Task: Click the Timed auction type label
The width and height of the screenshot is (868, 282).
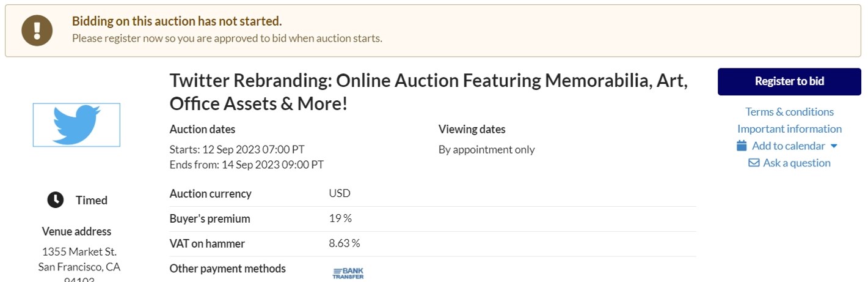Action: tap(92, 200)
